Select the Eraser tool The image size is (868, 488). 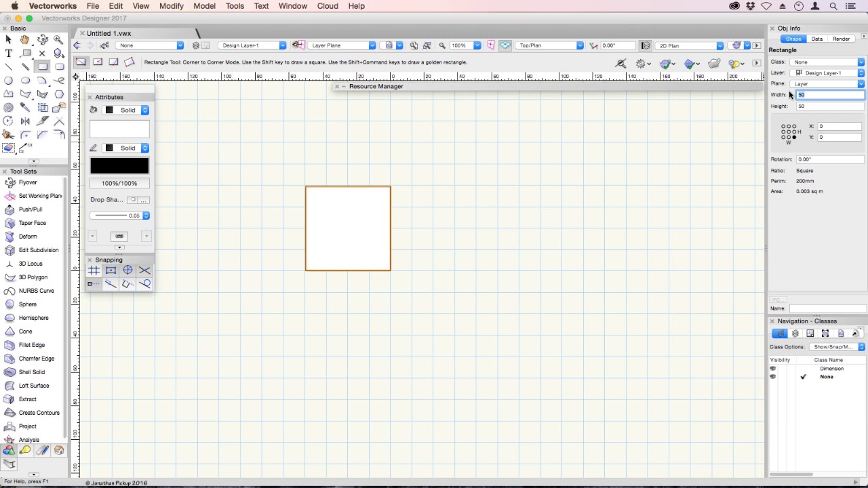[x=9, y=148]
